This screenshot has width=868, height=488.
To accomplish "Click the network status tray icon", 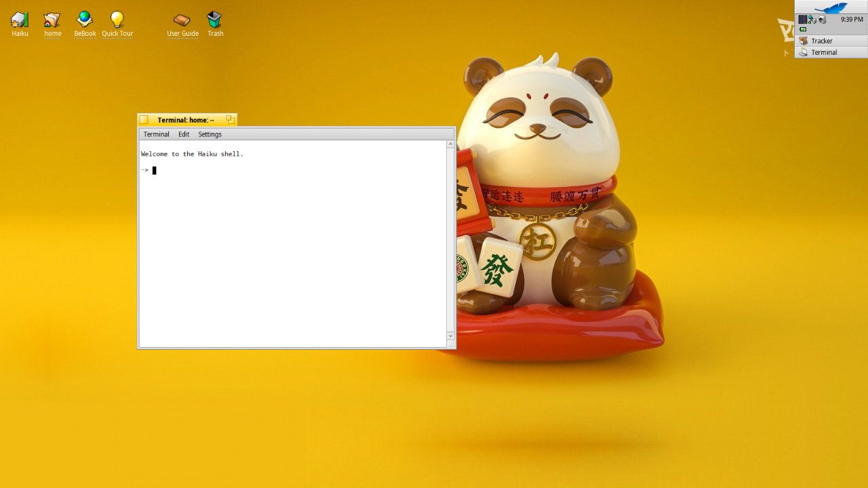I will [812, 20].
